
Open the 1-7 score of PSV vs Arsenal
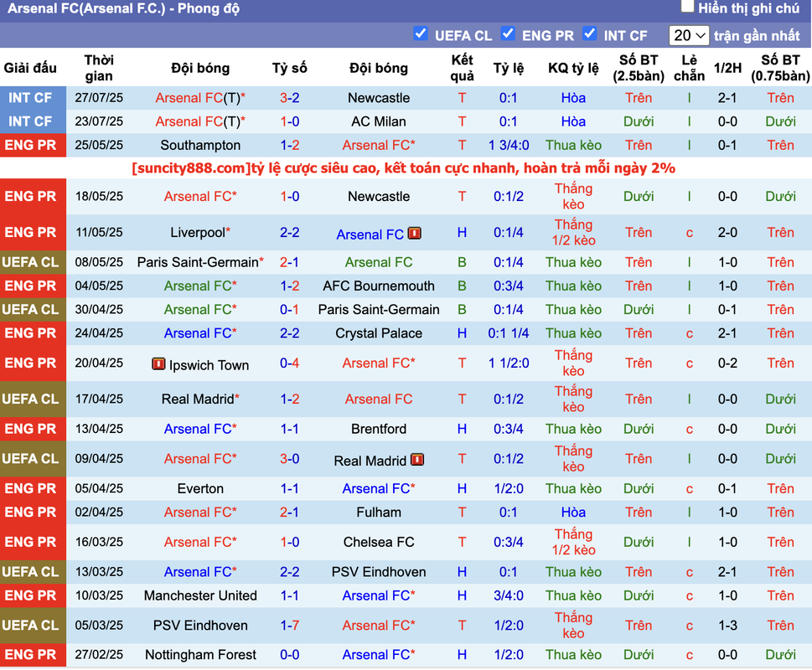[x=289, y=626]
